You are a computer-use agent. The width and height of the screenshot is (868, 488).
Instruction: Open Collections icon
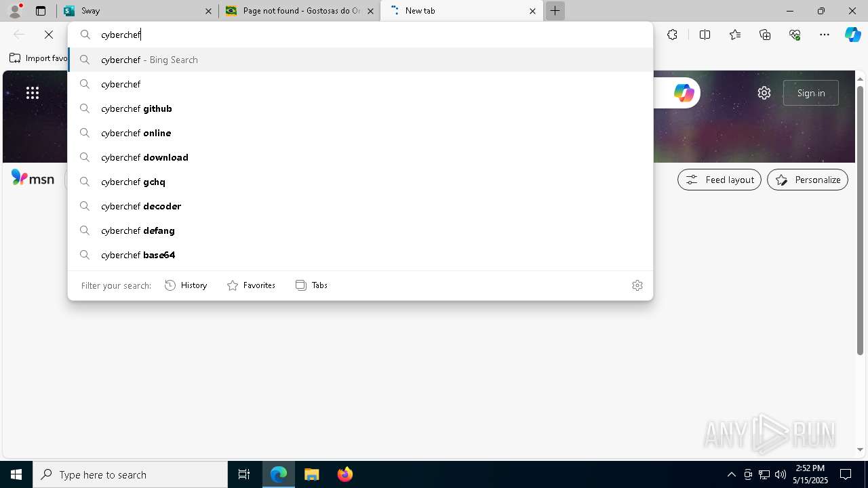point(765,35)
